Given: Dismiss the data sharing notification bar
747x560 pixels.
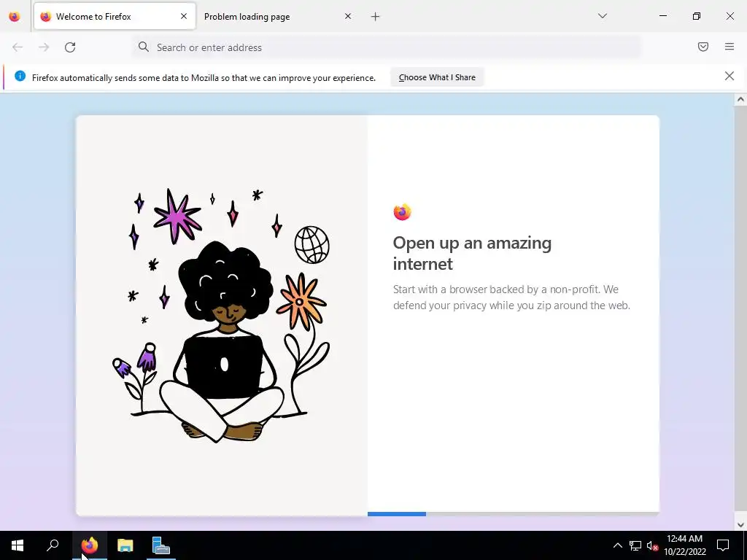Looking at the screenshot, I should tap(729, 76).
